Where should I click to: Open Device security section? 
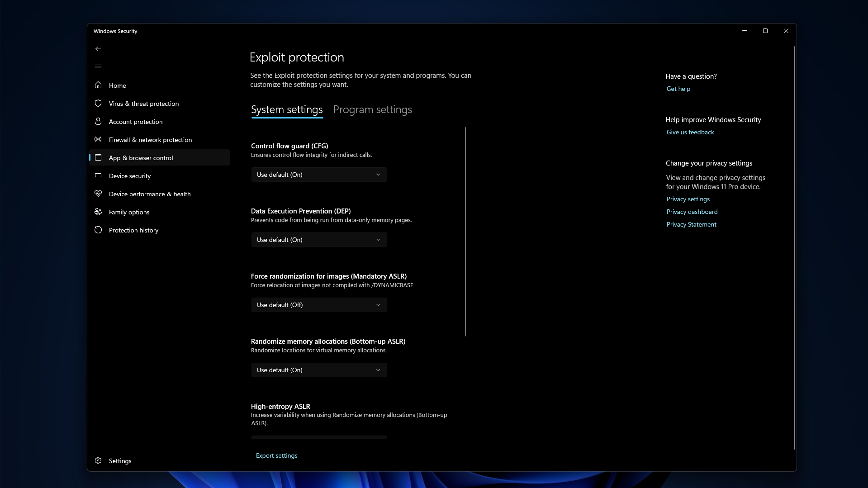(x=160, y=176)
